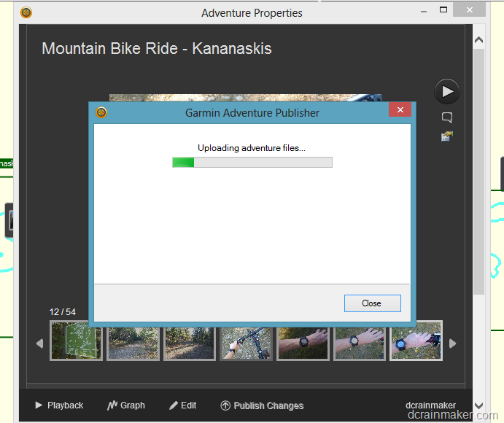Minimize the Adventure Properties window
Screen dimensions: 504x423
click(x=424, y=11)
